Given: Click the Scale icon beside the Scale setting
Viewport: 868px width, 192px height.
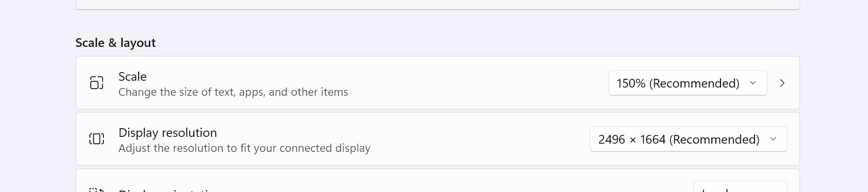Looking at the screenshot, I should point(97,83).
